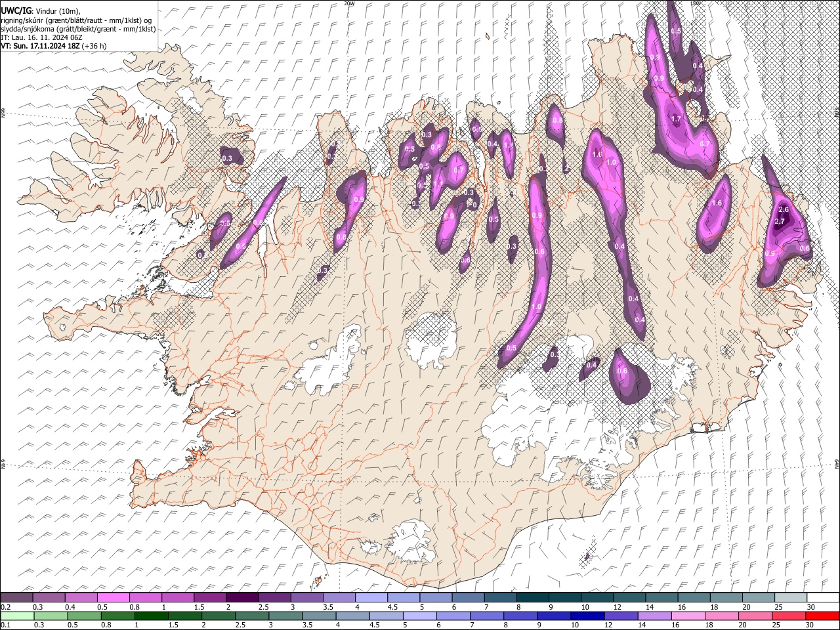Click the palest green 0.1–0.3 swatch in lower legend

(18, 616)
